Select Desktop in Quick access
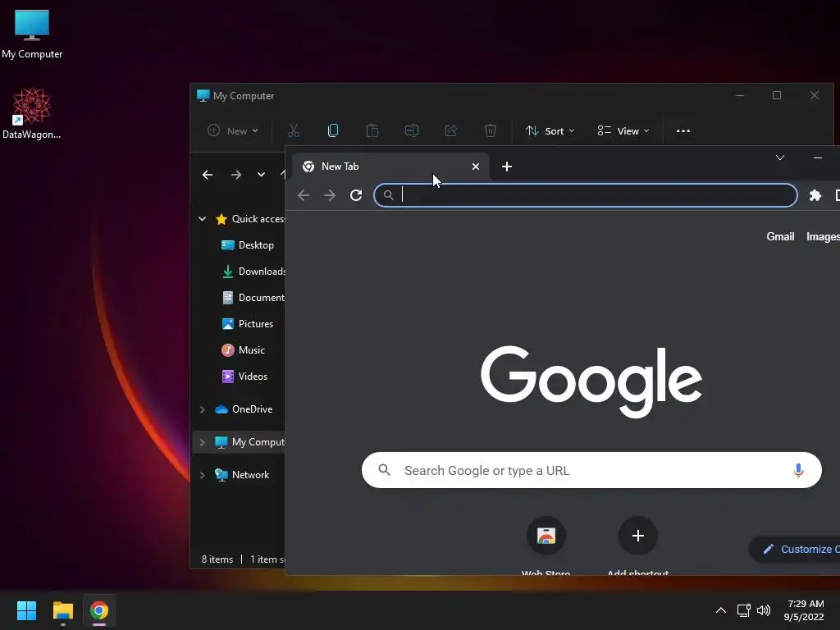The image size is (840, 630). click(248, 244)
